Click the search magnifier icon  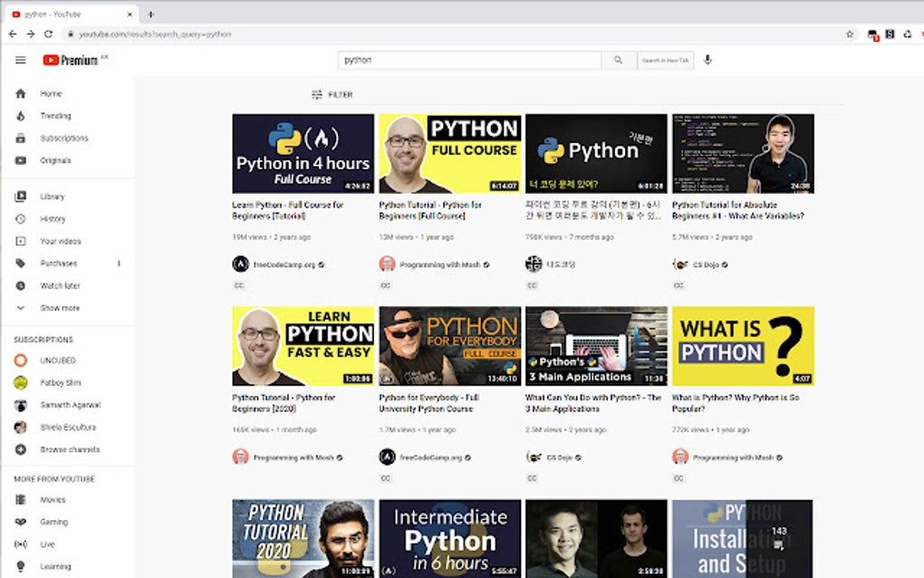(x=618, y=59)
